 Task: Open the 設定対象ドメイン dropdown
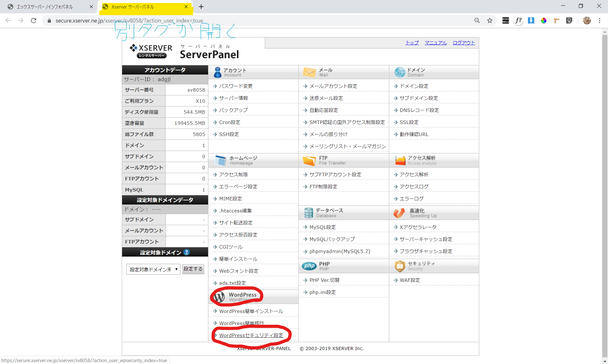click(x=153, y=269)
